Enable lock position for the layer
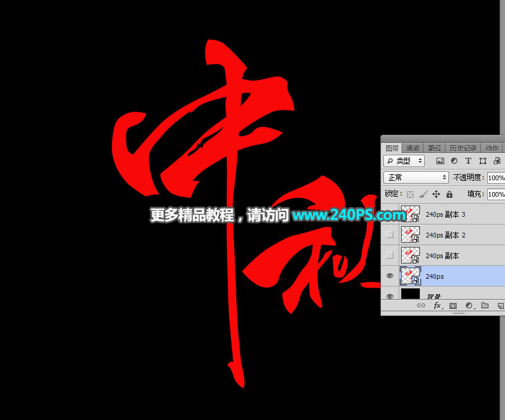 point(436,194)
